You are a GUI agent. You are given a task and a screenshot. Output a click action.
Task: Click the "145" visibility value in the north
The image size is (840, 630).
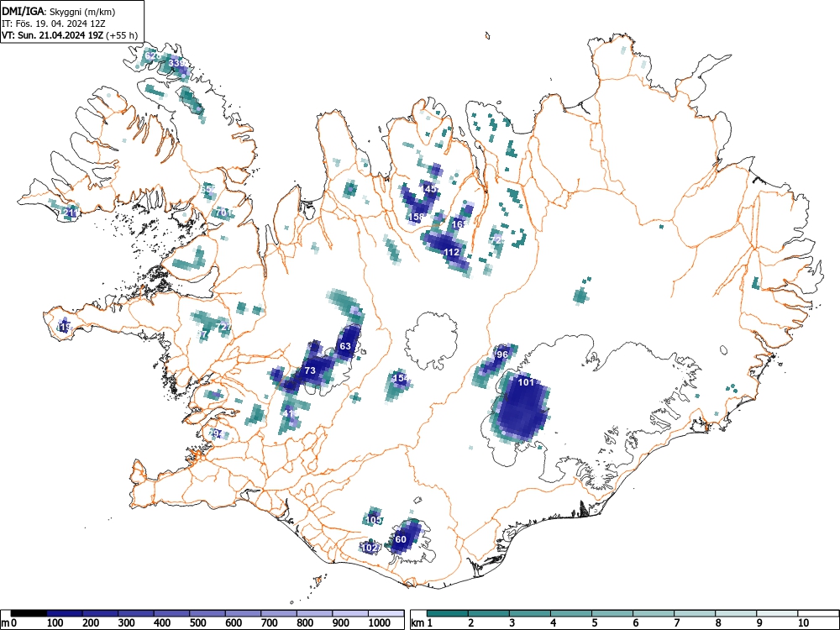429,189
